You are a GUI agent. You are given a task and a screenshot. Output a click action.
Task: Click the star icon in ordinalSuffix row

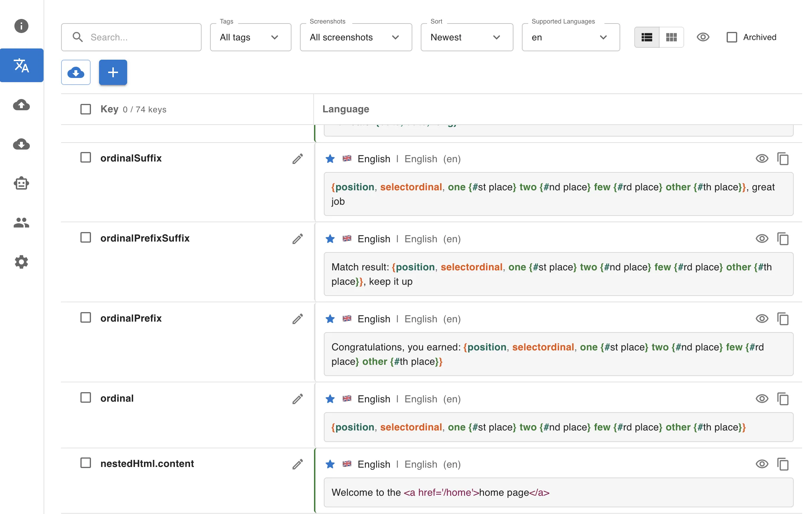[330, 159]
